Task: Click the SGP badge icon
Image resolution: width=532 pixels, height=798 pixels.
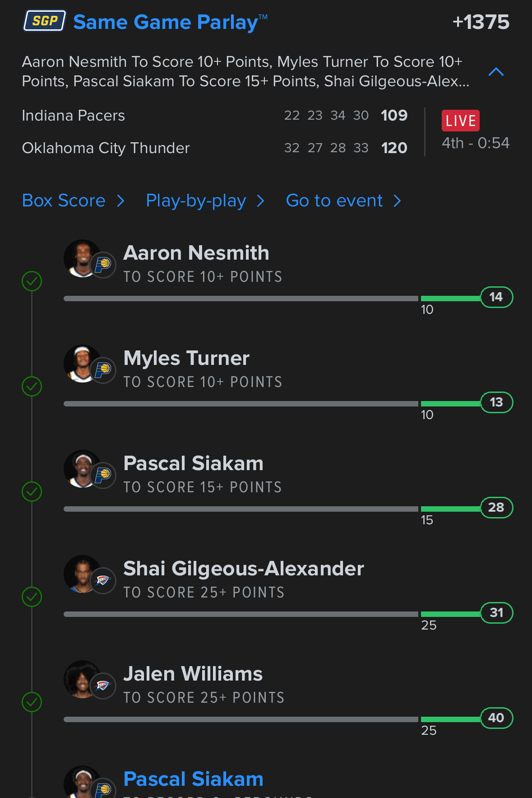Action: pos(45,21)
